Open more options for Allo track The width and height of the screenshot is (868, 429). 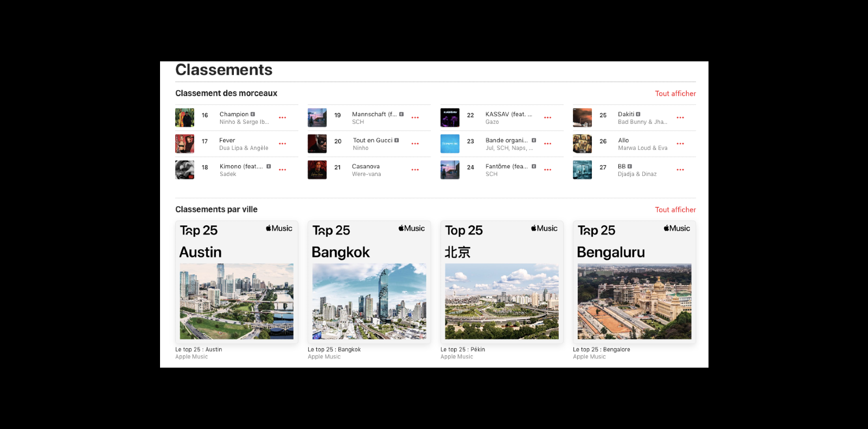[680, 144]
